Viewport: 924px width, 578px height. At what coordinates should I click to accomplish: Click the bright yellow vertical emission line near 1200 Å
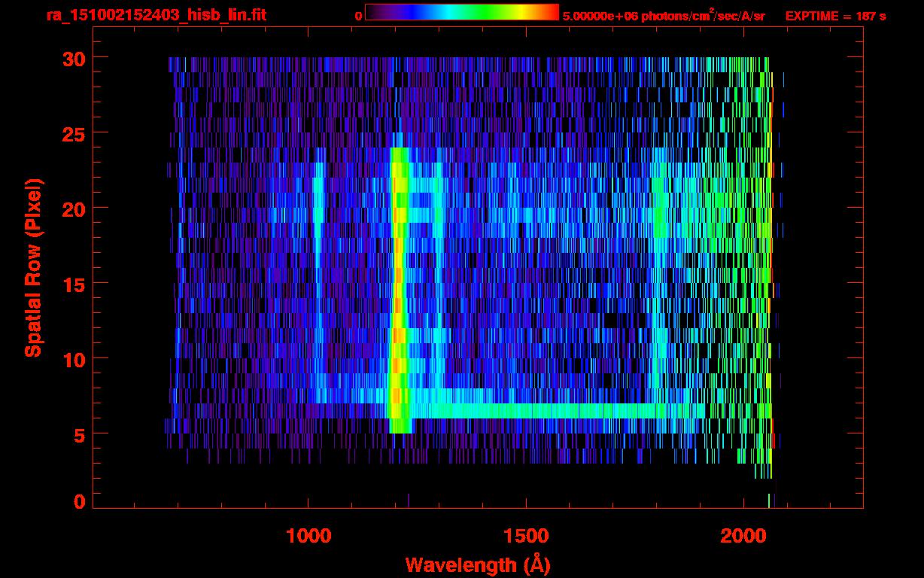tap(398, 301)
